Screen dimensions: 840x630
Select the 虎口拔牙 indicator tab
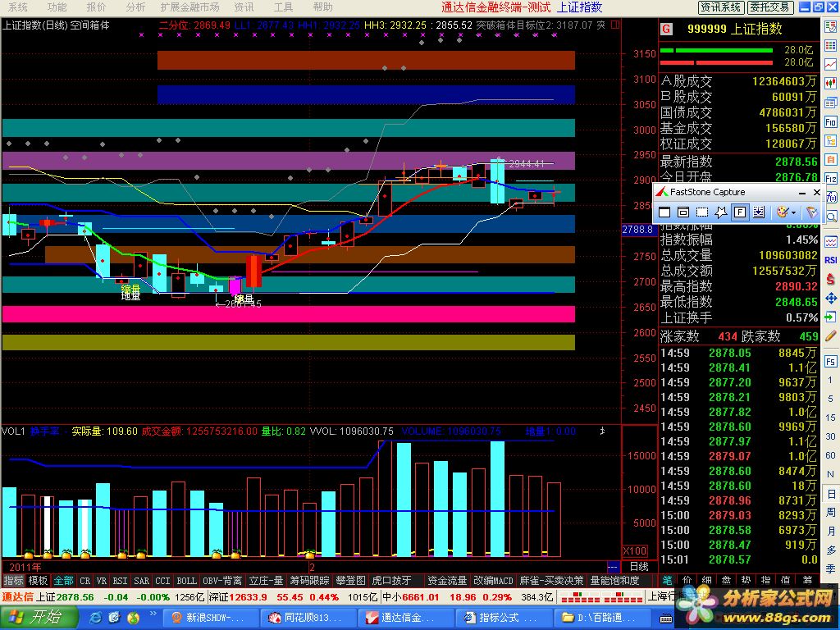click(x=391, y=581)
